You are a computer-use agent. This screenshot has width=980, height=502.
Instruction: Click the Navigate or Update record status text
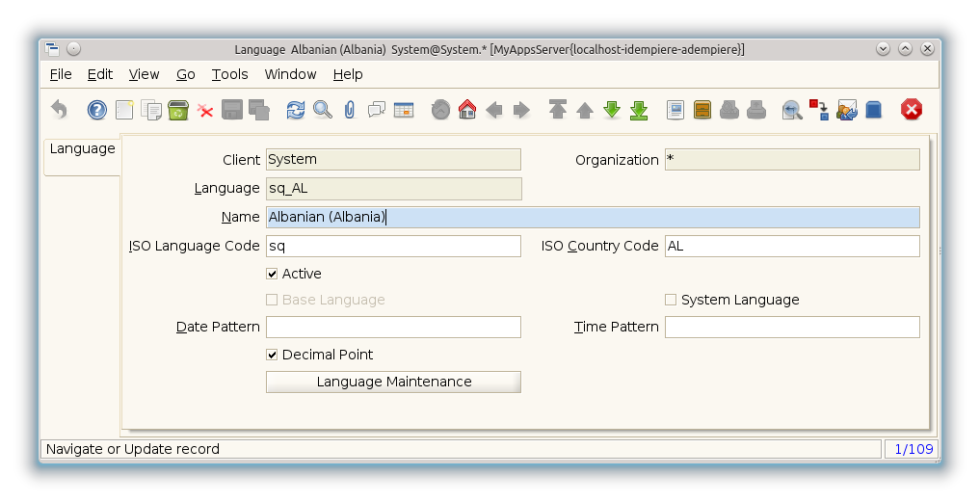[x=133, y=449]
